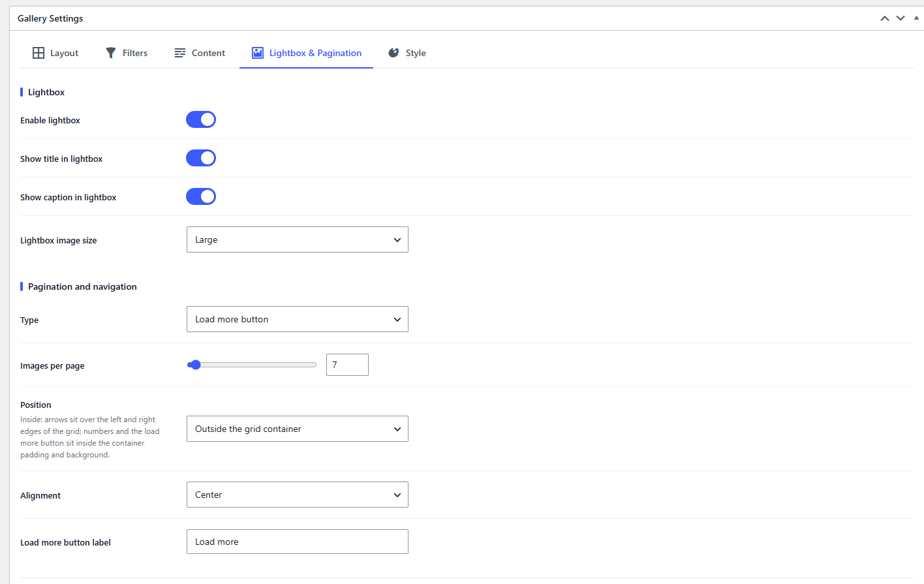Viewport: 924px width, 584px height.
Task: Turn off Enable lightbox switch
Action: pos(201,119)
